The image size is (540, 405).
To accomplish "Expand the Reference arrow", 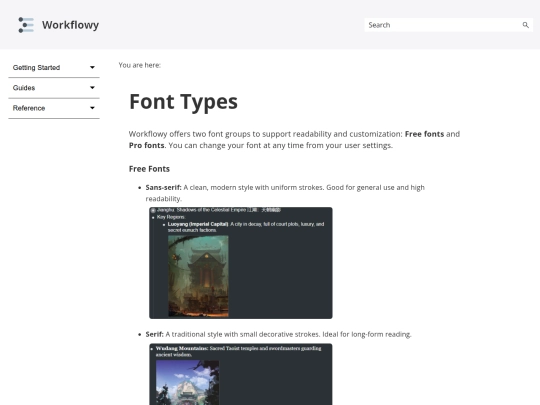I will pos(92,108).
